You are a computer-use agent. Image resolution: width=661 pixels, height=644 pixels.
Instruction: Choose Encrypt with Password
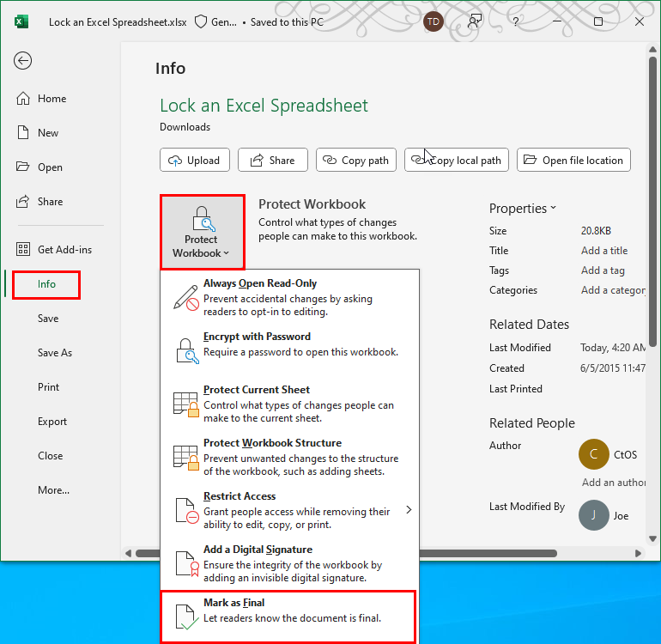289,350
